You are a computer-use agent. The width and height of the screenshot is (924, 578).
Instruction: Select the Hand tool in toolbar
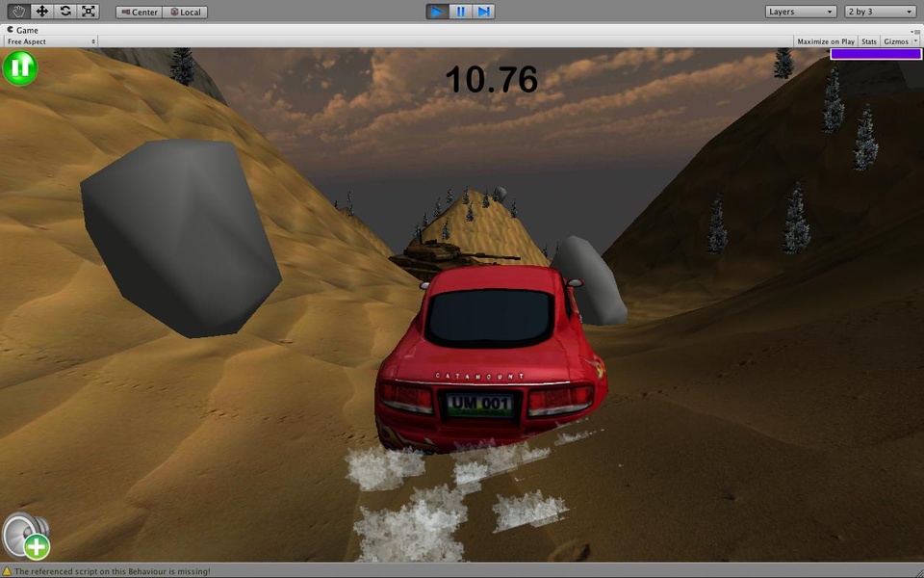(18, 12)
